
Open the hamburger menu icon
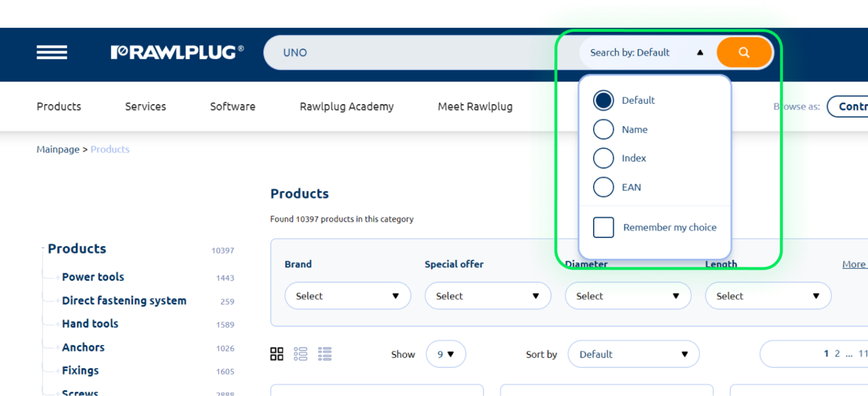tap(52, 52)
